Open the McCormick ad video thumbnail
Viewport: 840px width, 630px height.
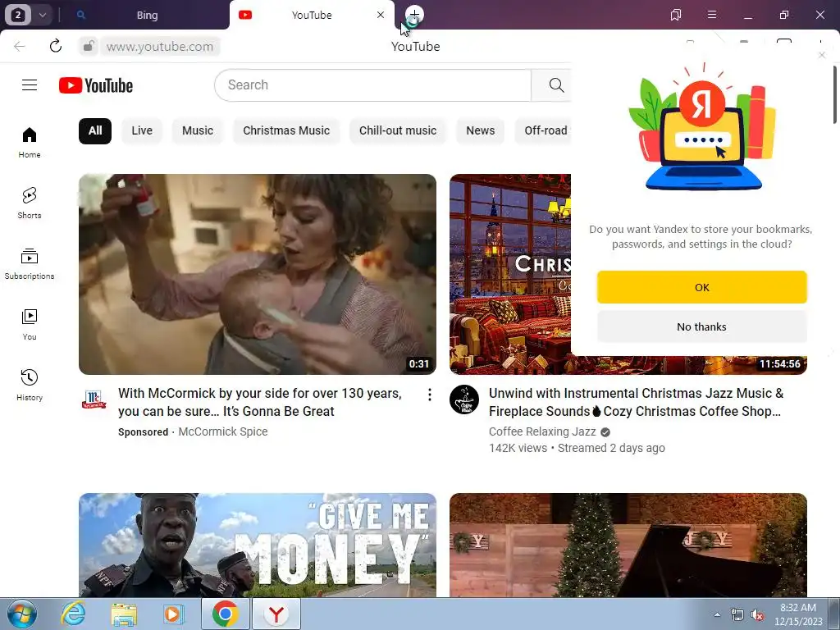[x=257, y=274]
